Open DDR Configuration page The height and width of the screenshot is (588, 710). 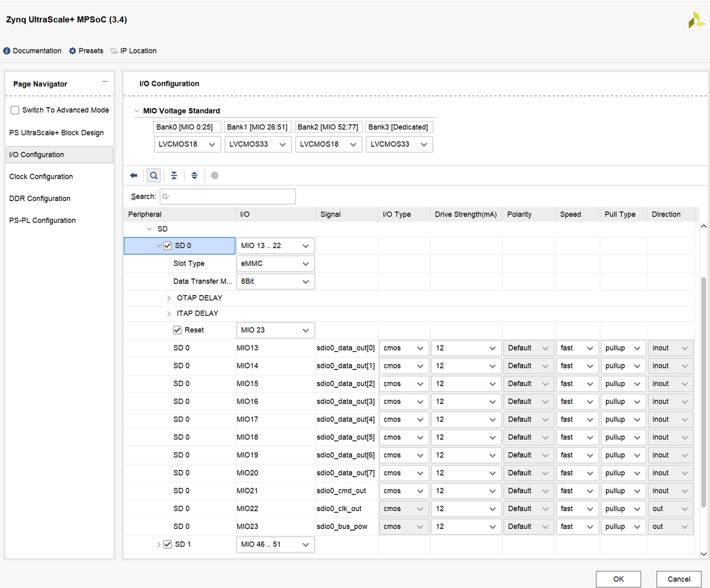pos(40,198)
